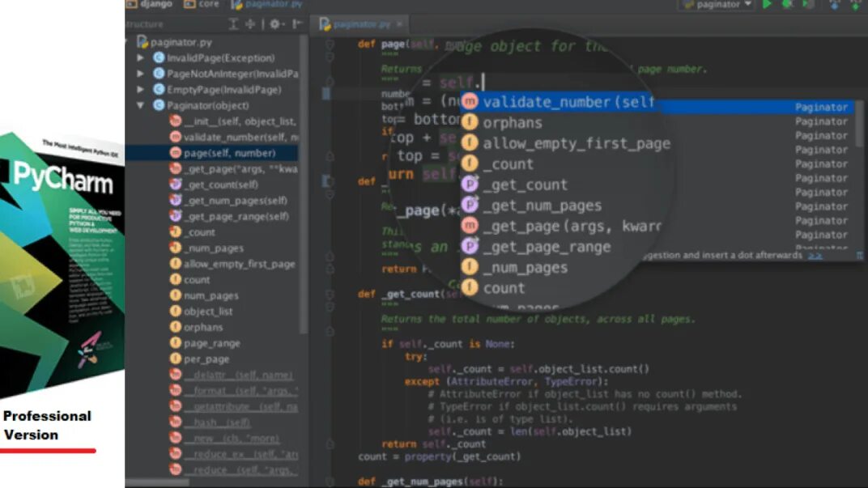Screen dimensions: 868x488
Task: Click the field icon of count in completion popup
Action: (x=470, y=288)
